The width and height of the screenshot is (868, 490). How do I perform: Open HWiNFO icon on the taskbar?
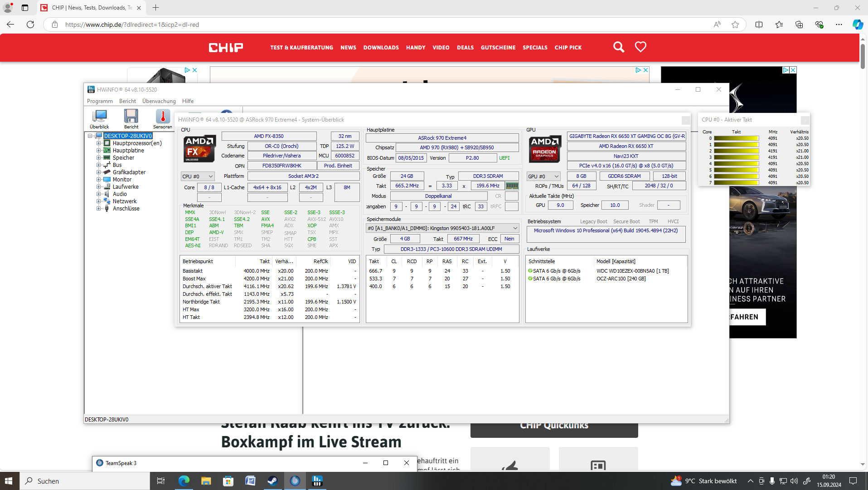pos(317,481)
